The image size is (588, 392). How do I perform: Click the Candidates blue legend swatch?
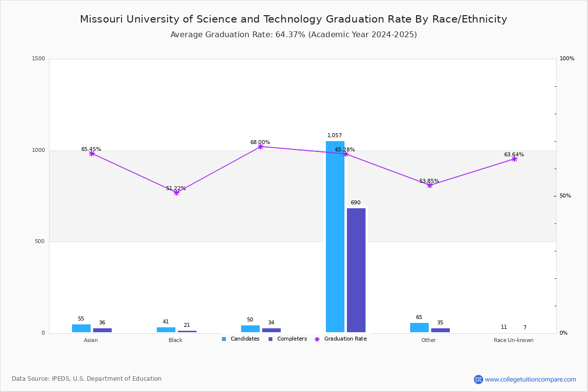[224, 339]
